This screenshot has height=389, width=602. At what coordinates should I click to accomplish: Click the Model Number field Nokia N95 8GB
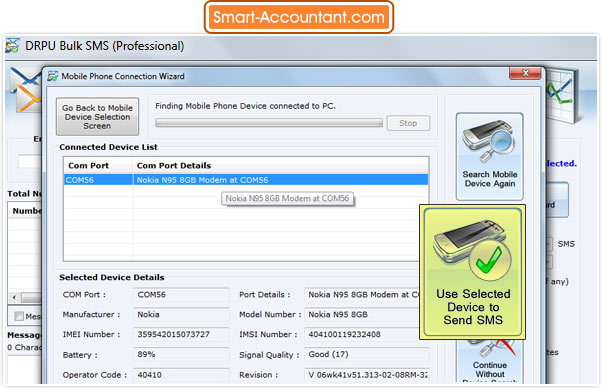[x=362, y=315]
